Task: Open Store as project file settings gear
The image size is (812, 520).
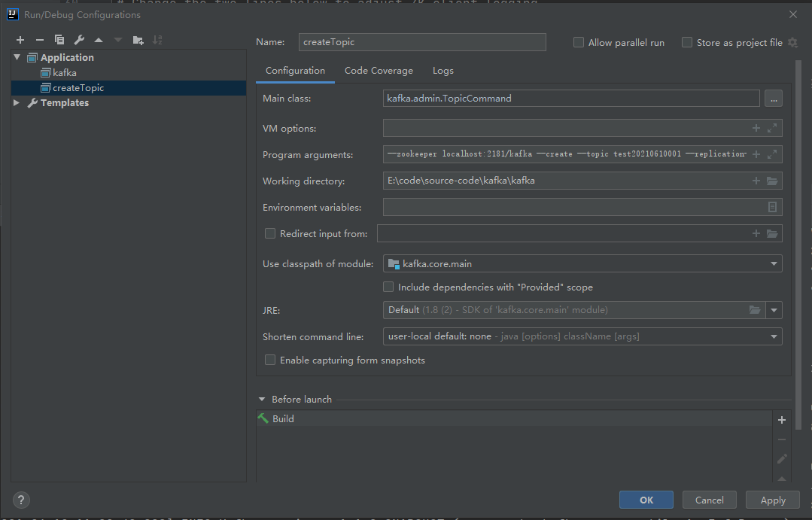Action: (792, 42)
